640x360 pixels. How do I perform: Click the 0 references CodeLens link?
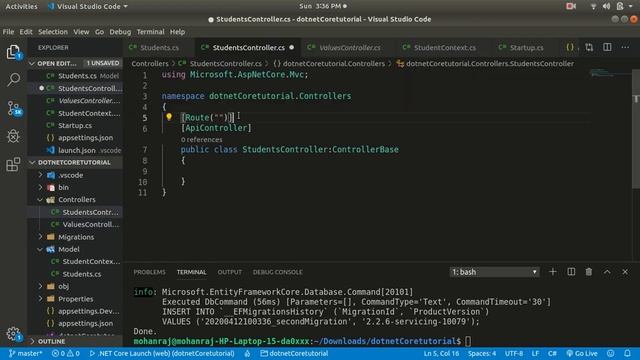pos(202,140)
